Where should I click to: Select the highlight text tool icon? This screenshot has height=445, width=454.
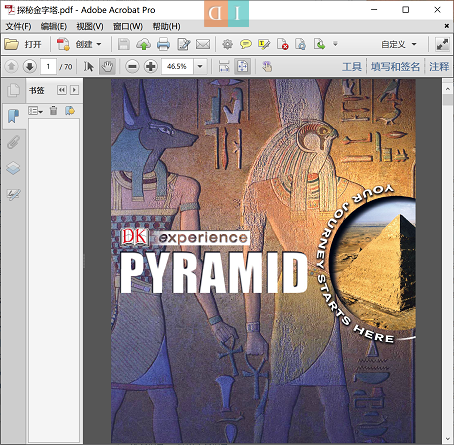264,44
